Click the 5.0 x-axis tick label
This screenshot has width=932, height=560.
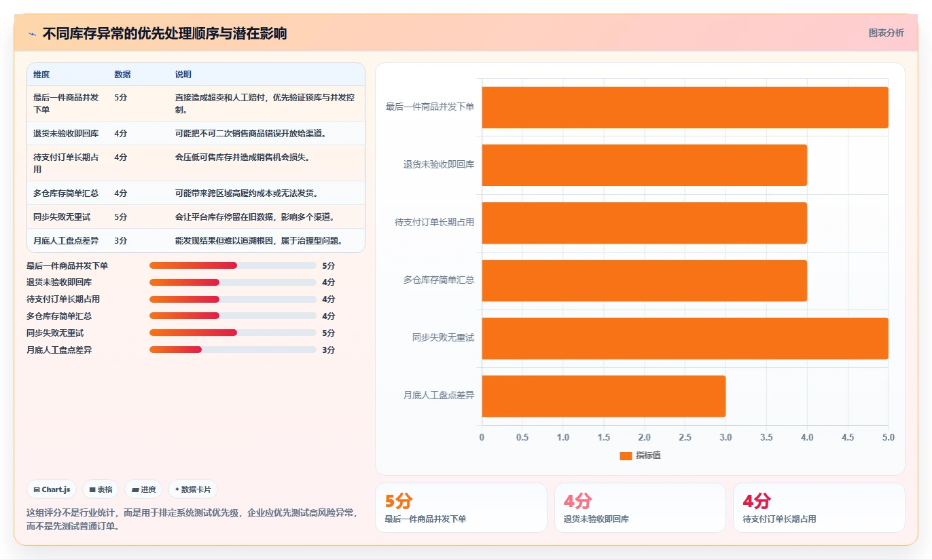[888, 438]
